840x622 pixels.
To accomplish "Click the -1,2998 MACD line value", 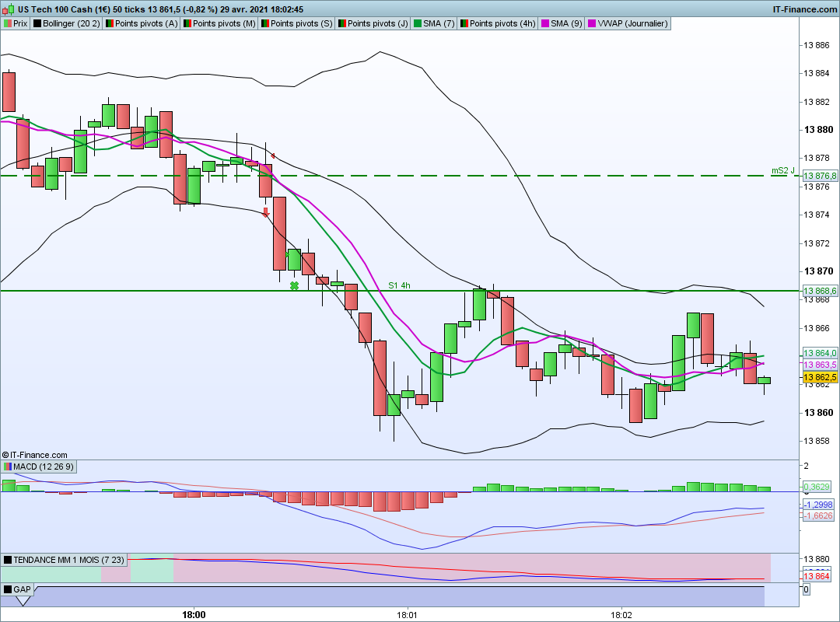I will pos(818,505).
